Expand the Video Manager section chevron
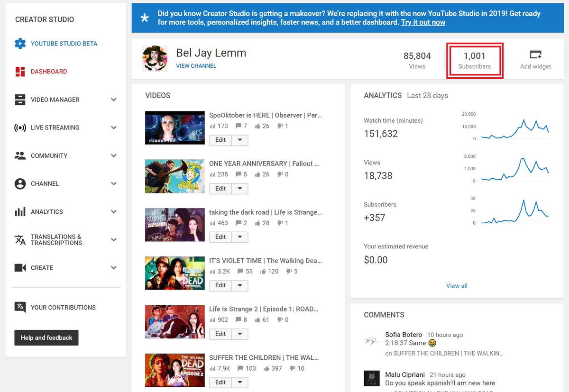 (x=114, y=100)
